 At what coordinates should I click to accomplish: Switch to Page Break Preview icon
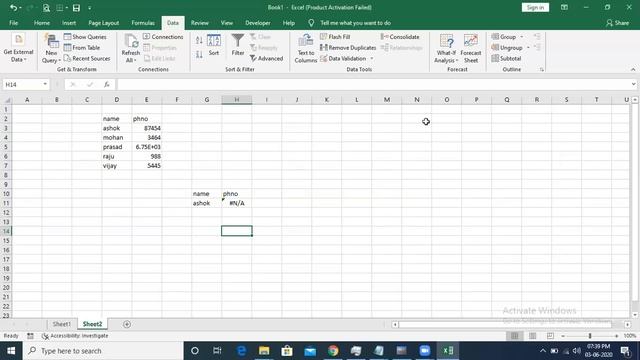tap(550, 336)
